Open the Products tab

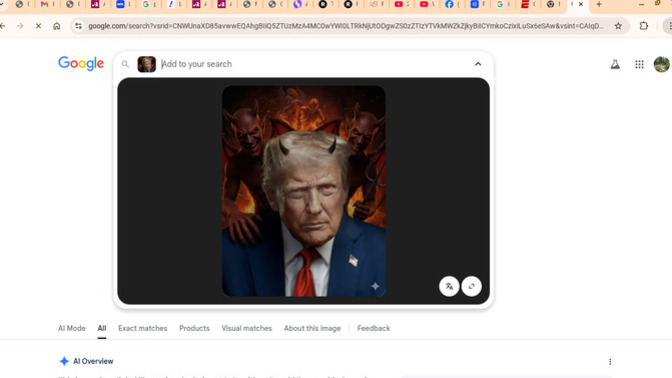pos(194,328)
